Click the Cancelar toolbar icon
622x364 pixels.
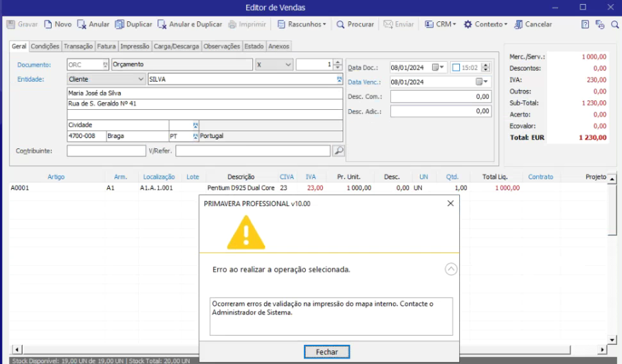pyautogui.click(x=518, y=24)
